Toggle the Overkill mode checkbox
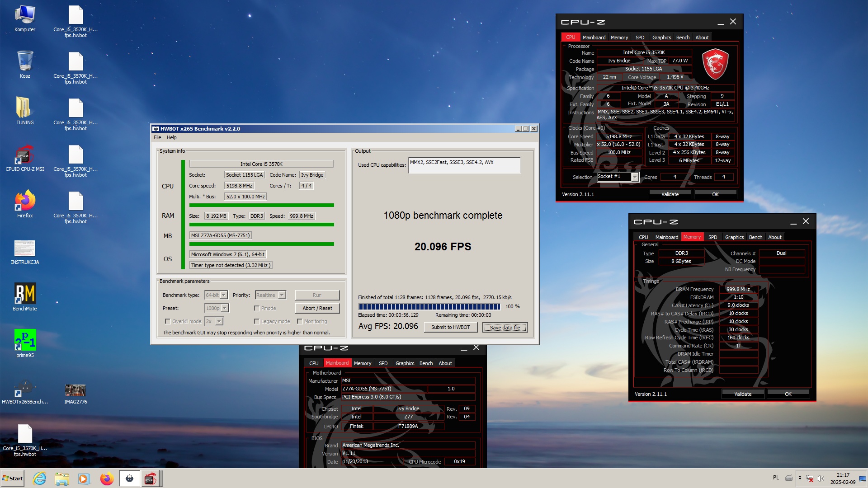The image size is (868, 488). click(168, 321)
